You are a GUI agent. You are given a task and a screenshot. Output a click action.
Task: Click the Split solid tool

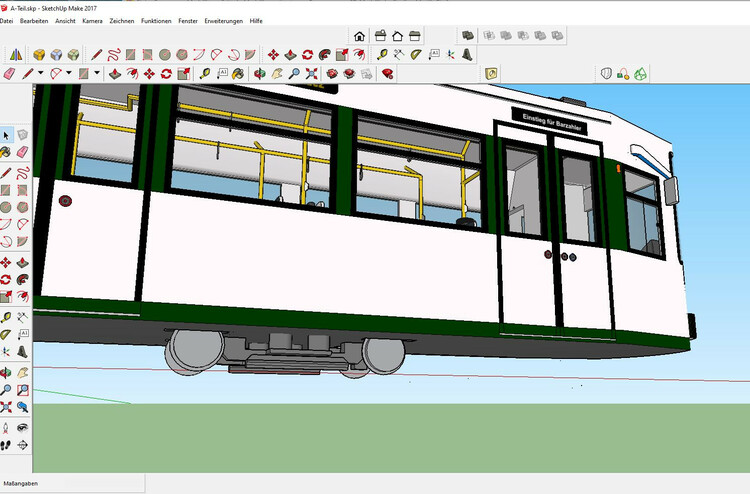coord(557,35)
